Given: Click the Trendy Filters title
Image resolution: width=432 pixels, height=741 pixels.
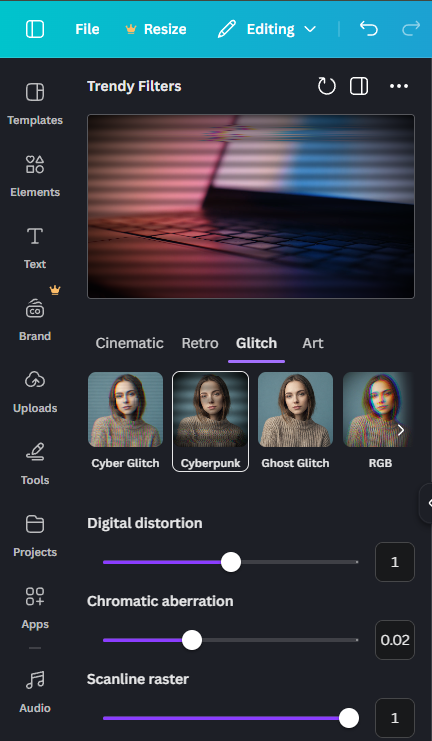Looking at the screenshot, I should (134, 86).
